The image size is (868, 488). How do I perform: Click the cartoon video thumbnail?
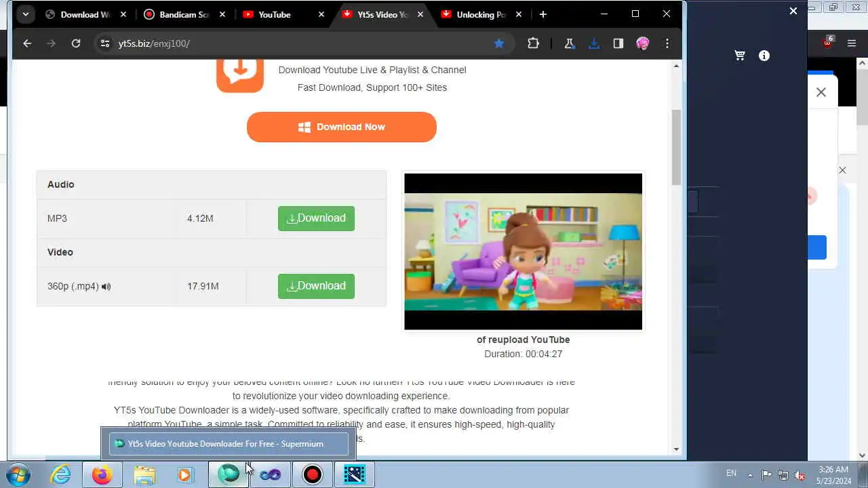click(523, 251)
